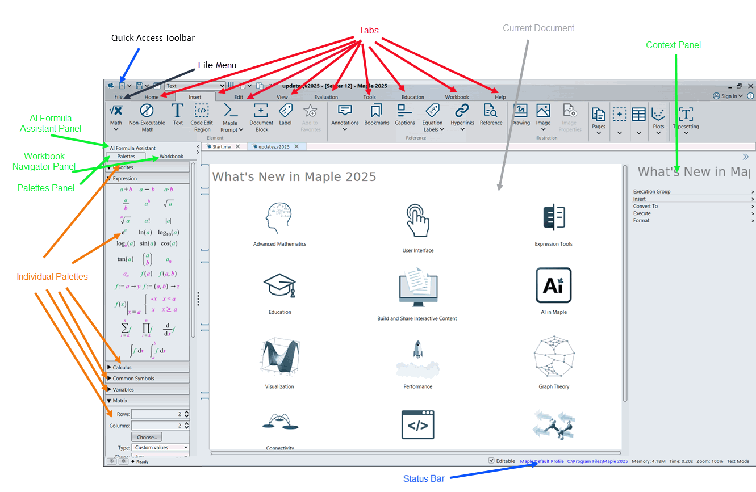
Task: Open the Type dropdown in Matrix palette
Action: point(162,448)
